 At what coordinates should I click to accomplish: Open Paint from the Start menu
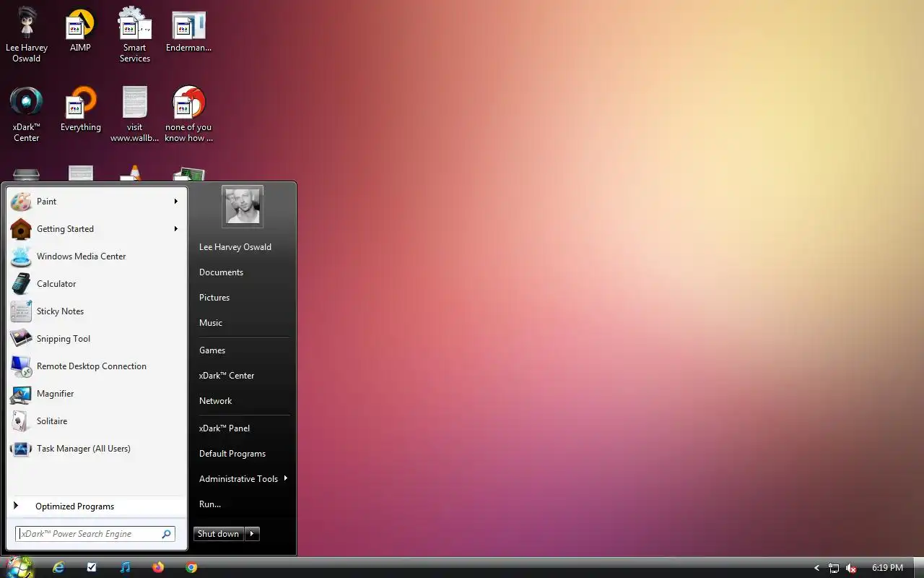(x=97, y=202)
